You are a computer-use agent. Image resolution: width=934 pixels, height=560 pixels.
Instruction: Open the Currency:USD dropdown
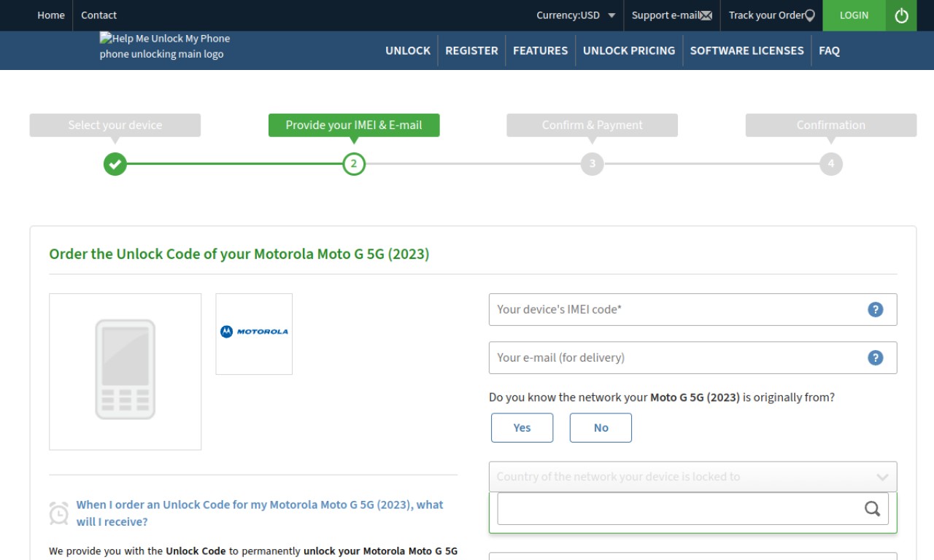tap(576, 15)
